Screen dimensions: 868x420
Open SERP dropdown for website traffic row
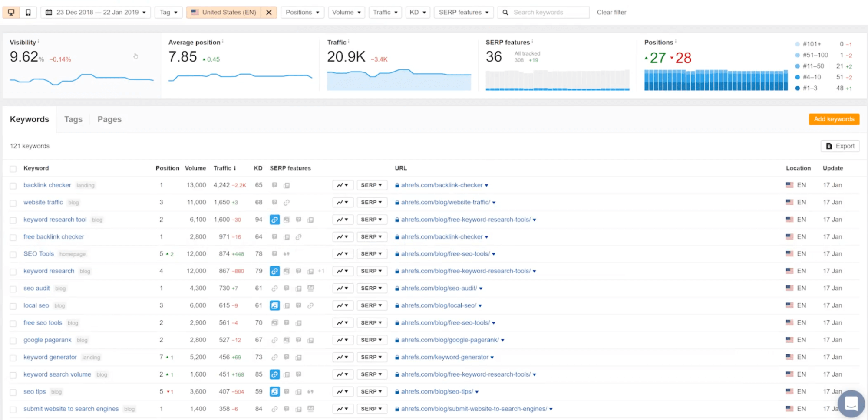click(371, 203)
